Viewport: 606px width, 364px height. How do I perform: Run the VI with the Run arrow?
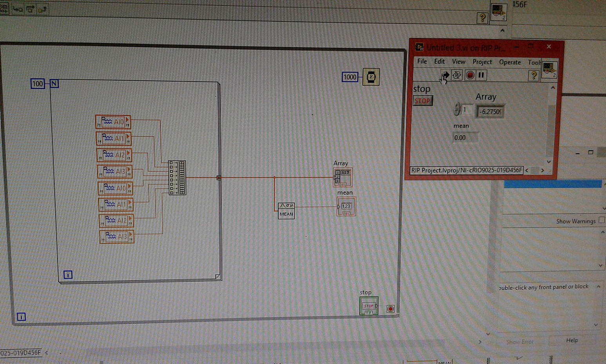pos(445,75)
